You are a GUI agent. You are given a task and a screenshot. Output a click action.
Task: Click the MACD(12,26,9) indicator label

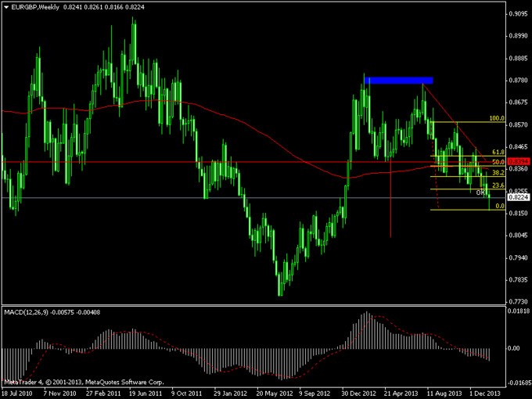tap(28, 312)
